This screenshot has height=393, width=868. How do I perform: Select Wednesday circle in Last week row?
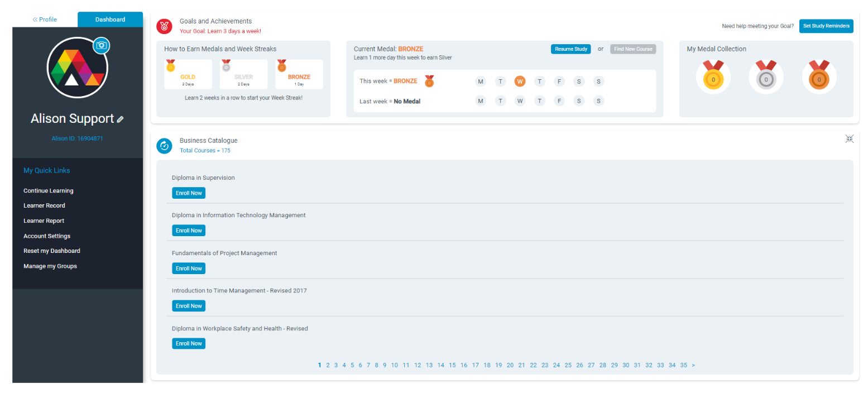520,101
